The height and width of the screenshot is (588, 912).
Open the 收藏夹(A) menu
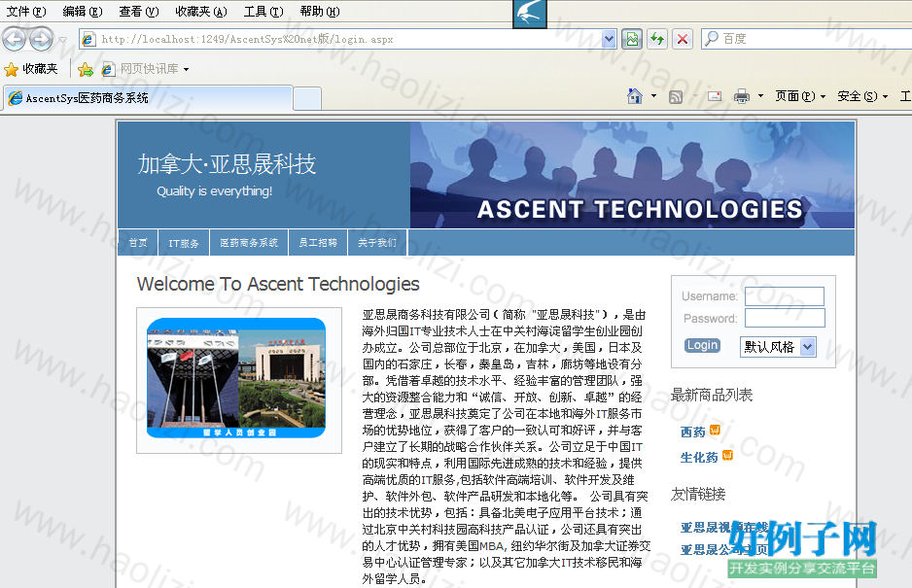pos(200,12)
